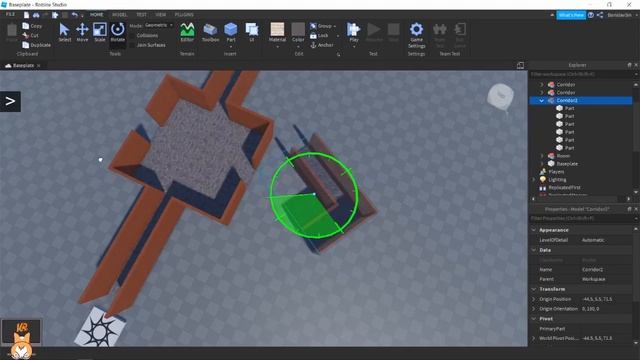Viewport: 640px width, 360px height.
Task: Click the new file icon in quick access
Action: (x=27, y=15)
